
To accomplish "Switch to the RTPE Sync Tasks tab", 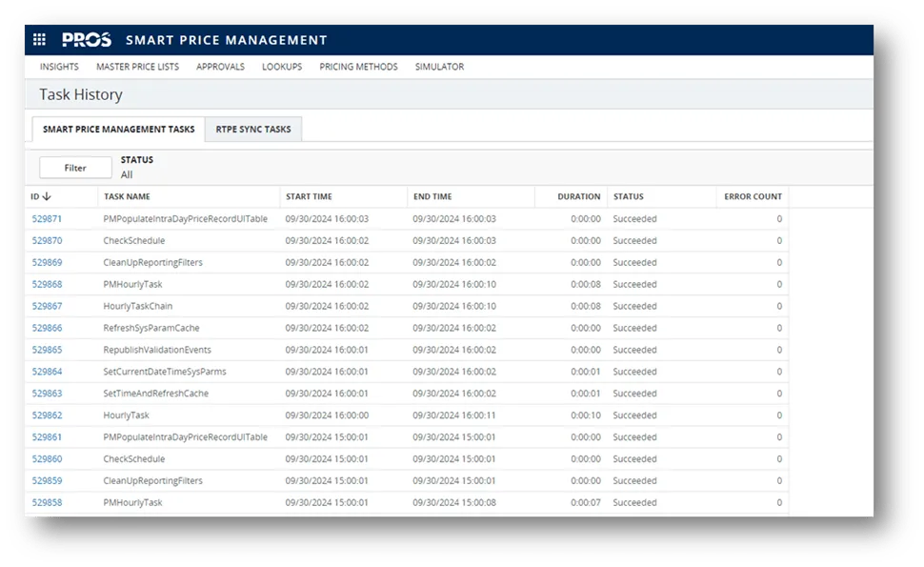I will [252, 129].
